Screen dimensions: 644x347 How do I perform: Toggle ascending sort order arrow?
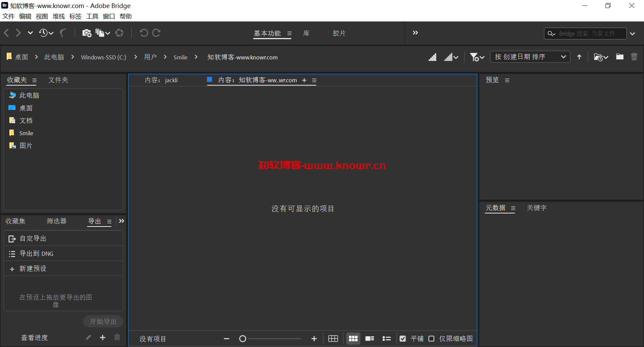pos(579,57)
